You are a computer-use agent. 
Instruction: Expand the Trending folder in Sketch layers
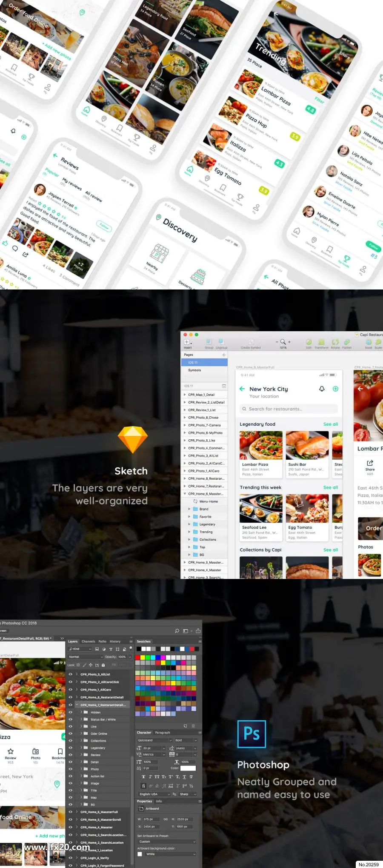[x=189, y=532]
